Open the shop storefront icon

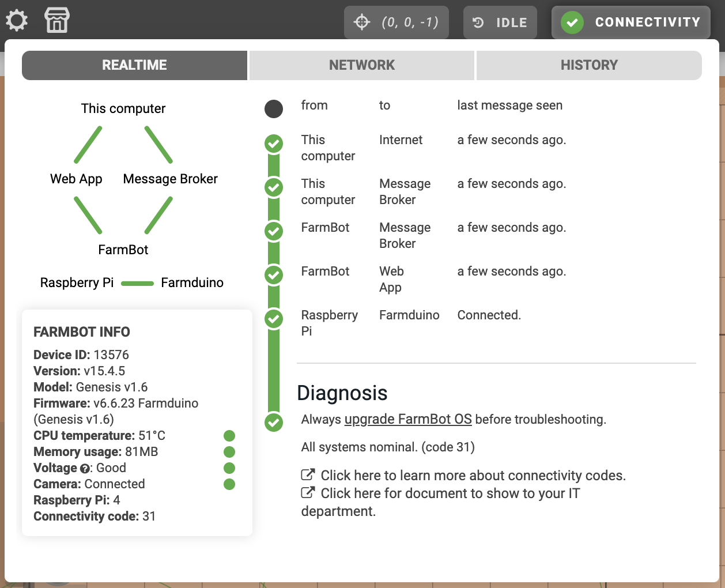57,21
